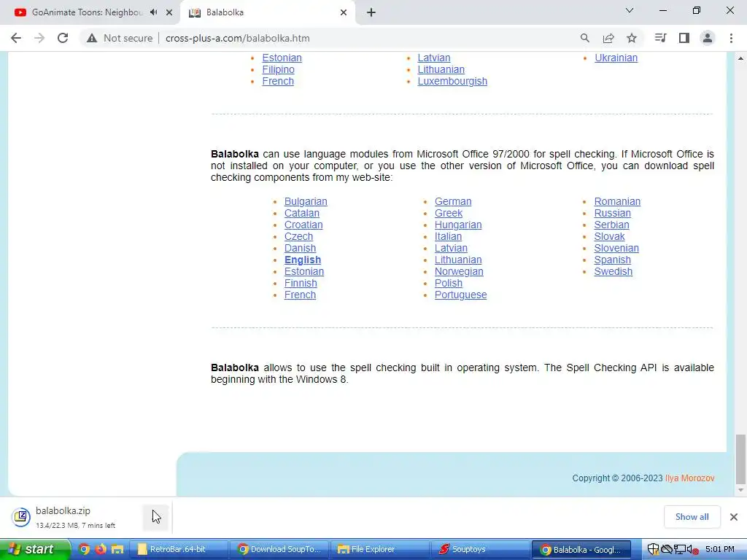Open the Spanish link
747x560 pixels.
coord(612,260)
